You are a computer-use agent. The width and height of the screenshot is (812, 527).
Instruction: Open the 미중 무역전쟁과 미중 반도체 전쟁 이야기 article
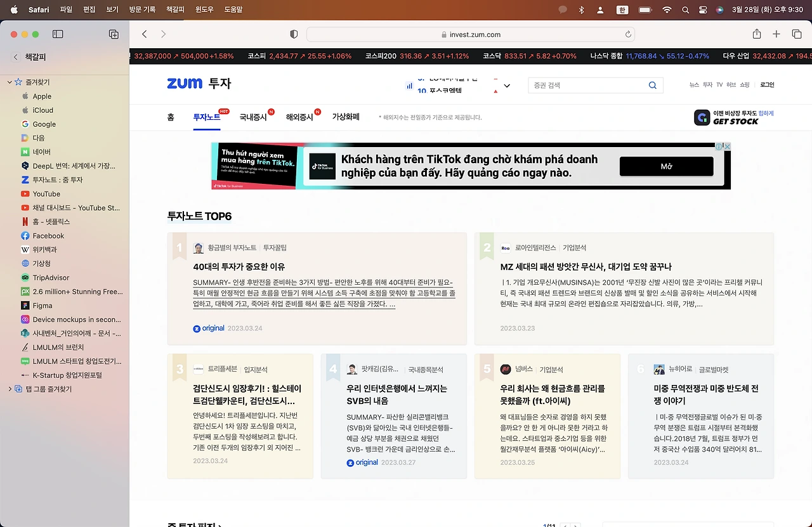pyautogui.click(x=706, y=394)
